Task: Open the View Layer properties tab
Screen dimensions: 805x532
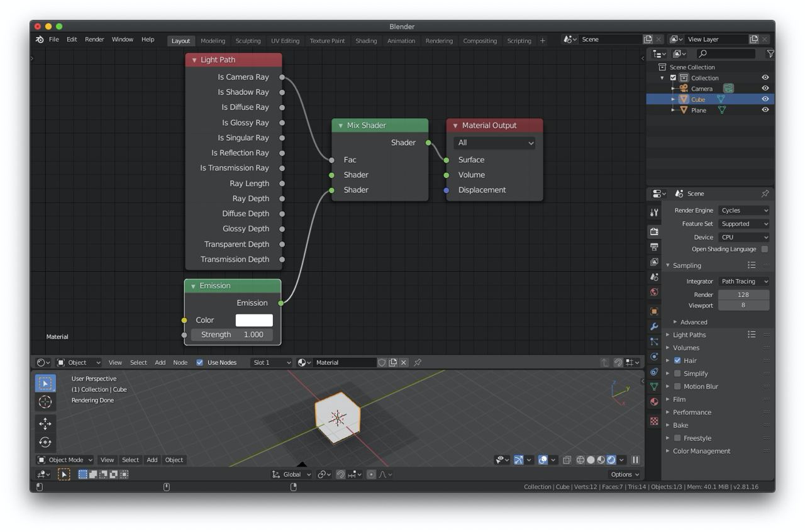Action: [x=654, y=262]
